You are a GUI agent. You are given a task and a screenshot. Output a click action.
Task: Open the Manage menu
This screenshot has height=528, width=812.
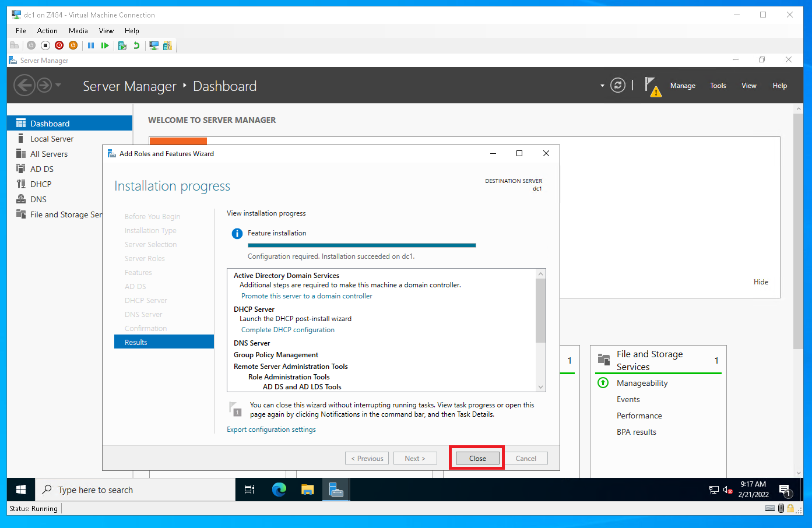click(683, 86)
